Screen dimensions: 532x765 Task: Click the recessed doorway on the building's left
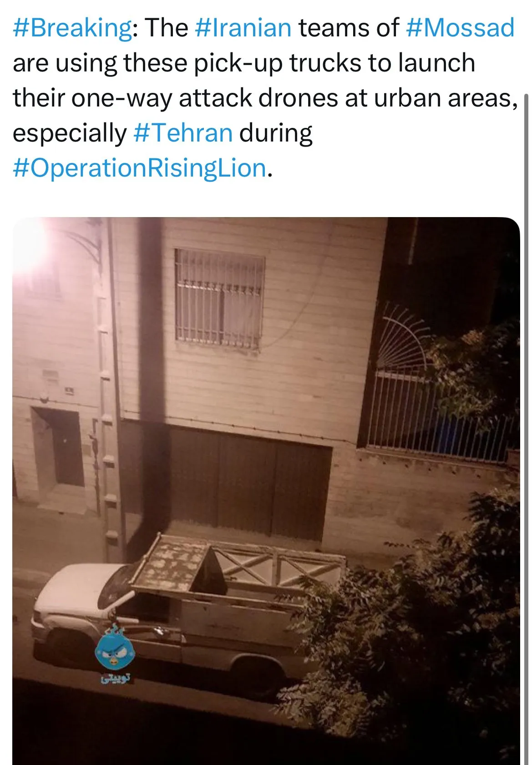58,447
